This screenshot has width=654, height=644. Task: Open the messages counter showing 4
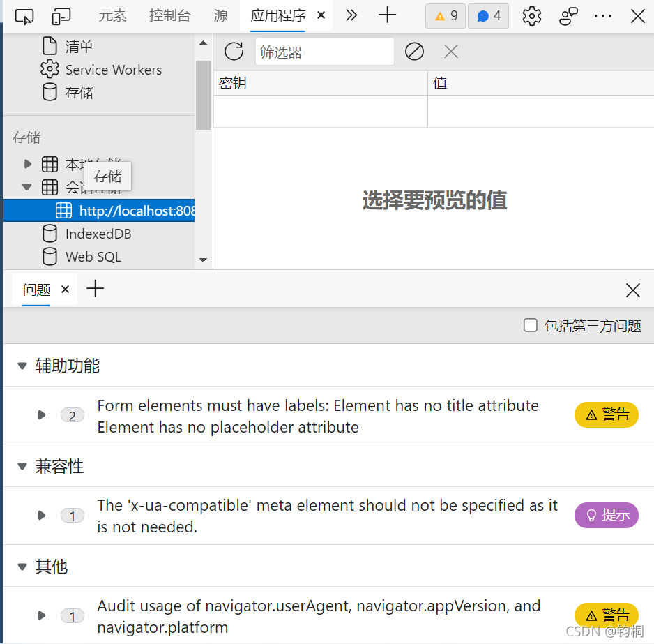point(488,16)
